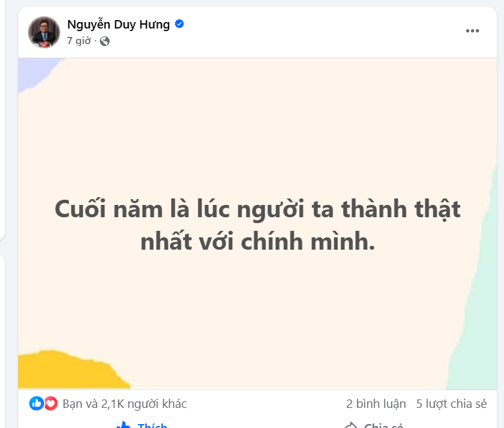Open the "7 giờ" post timestamp

78,41
